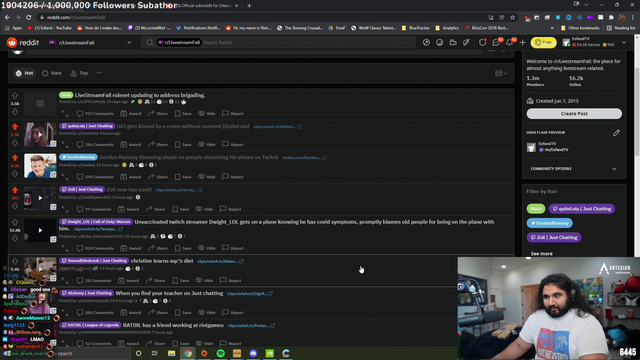Expand the ruleset updating post preview

point(65,113)
